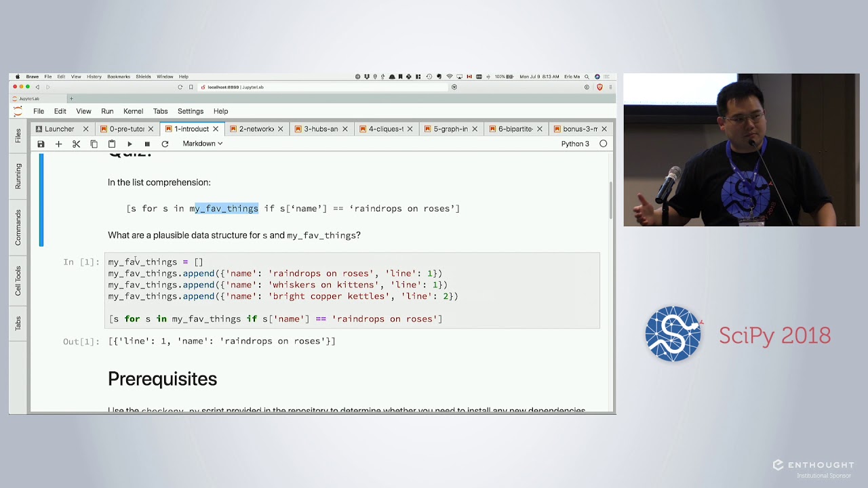Reload the page in Brave browser
Image resolution: width=868 pixels, height=488 pixels.
click(180, 87)
